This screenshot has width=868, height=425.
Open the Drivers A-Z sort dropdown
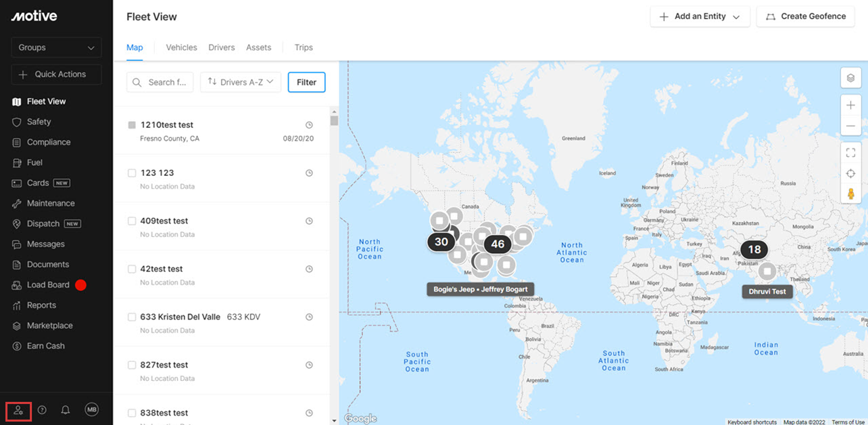pyautogui.click(x=240, y=82)
